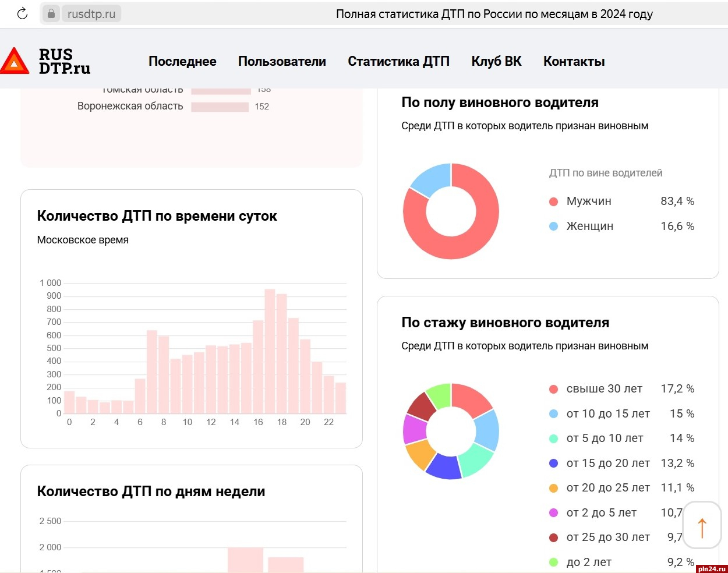Click the 17,2 % value

[x=677, y=389]
